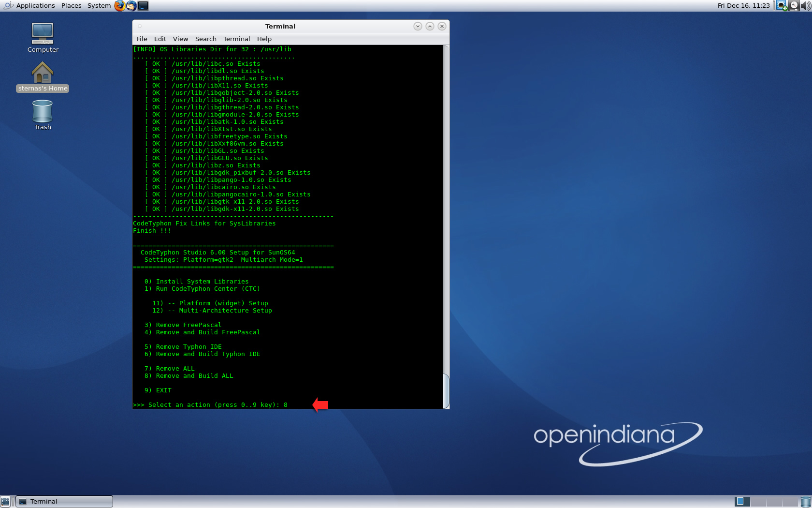Click the Terminal button in the taskbar
Screen dimensions: 812x508
click(x=64, y=501)
